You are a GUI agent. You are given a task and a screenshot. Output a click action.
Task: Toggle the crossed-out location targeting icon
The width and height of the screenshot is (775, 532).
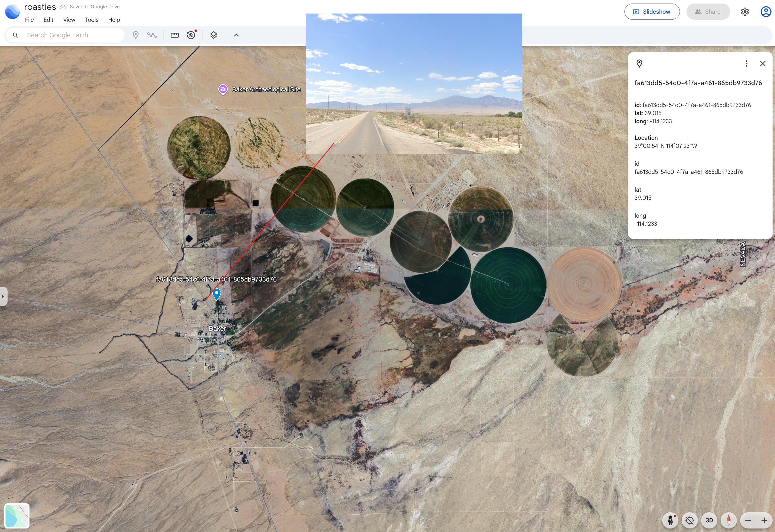click(690, 520)
